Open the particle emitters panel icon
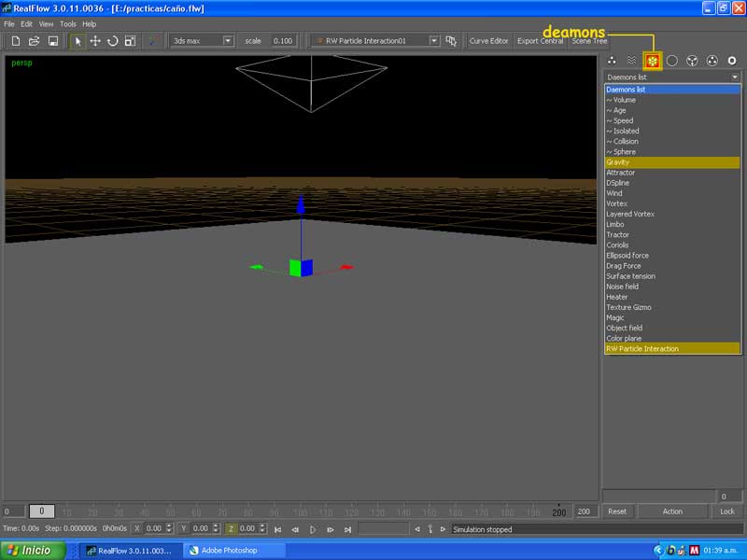747x560 pixels. click(612, 61)
